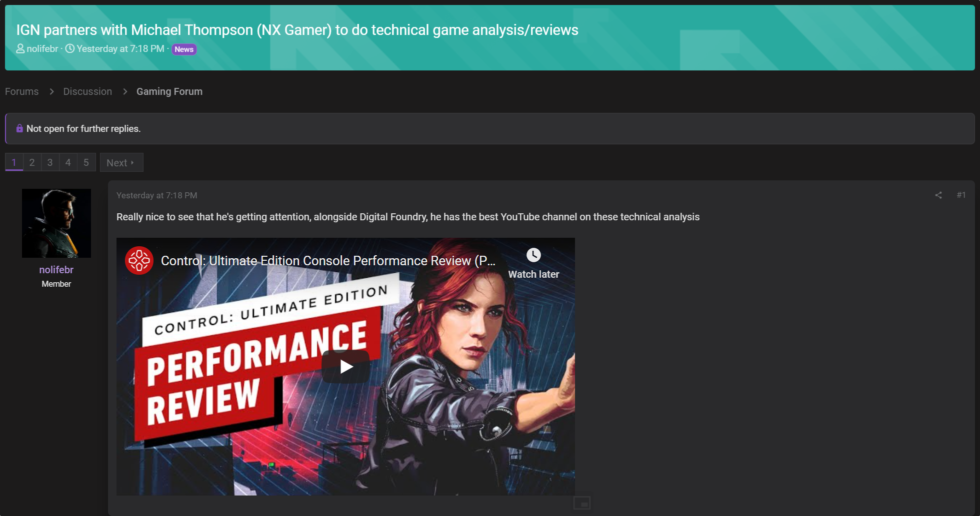Click the post text 'Really nice to see'
Viewport: 980px width, 516px height.
(408, 217)
